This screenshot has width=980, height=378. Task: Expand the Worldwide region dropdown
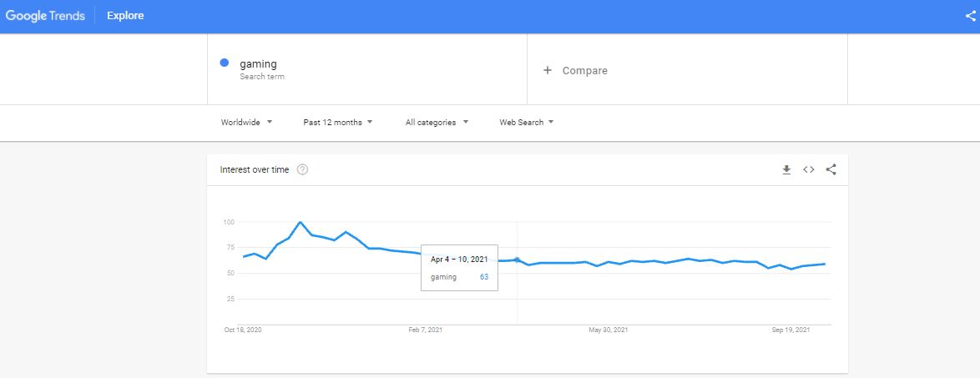coord(247,123)
